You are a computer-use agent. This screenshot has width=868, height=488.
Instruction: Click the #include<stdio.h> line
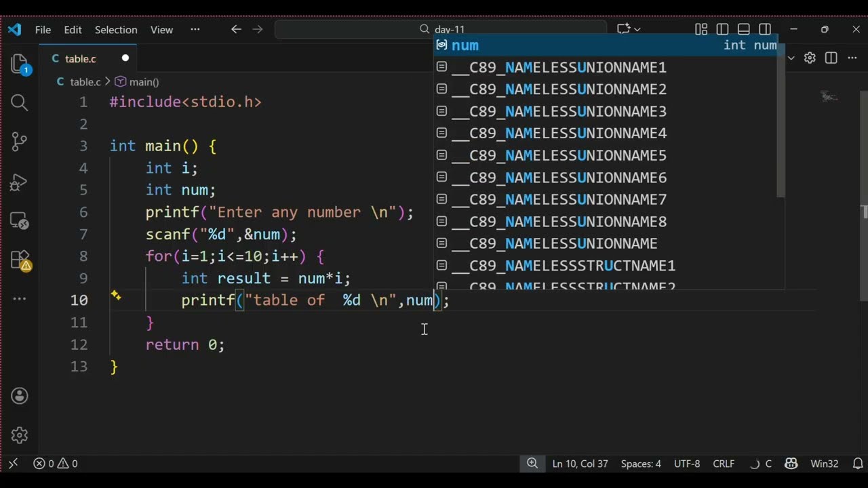coord(185,102)
